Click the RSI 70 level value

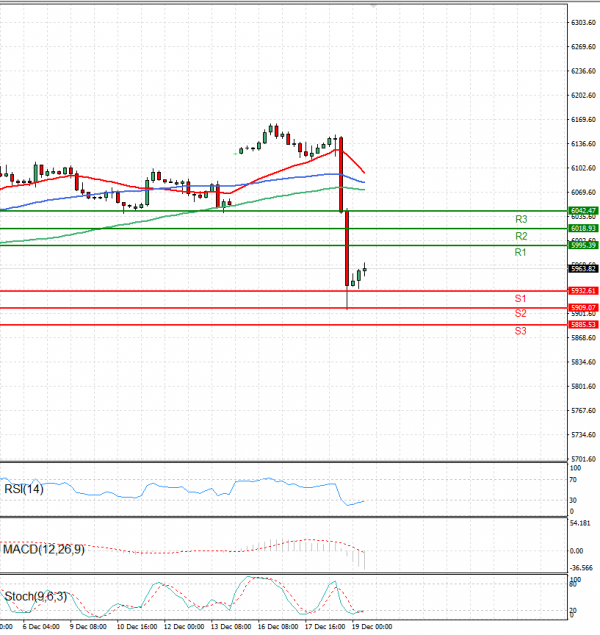pos(573,480)
